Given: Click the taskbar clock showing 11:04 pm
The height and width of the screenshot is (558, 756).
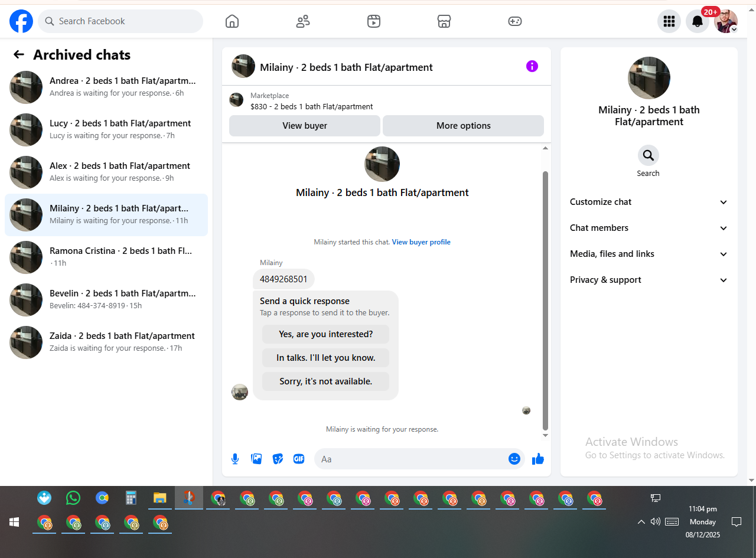Looking at the screenshot, I should [x=702, y=509].
